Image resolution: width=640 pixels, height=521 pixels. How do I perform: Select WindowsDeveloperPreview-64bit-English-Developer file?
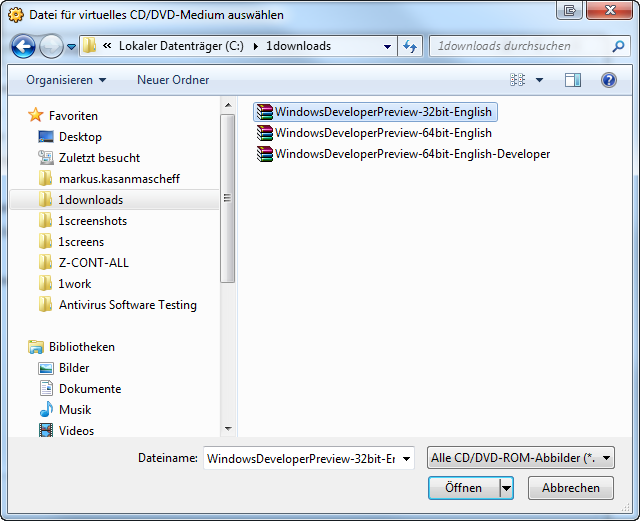pos(412,154)
